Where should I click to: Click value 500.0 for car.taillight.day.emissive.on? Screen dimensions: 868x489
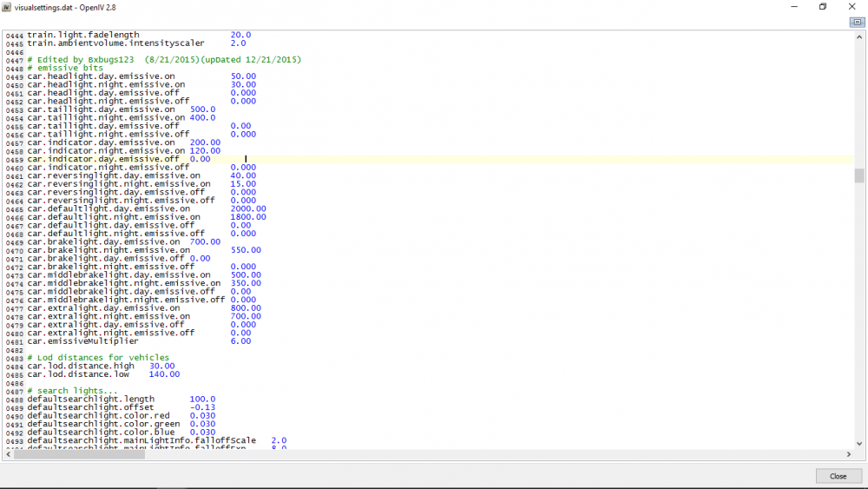pos(202,109)
